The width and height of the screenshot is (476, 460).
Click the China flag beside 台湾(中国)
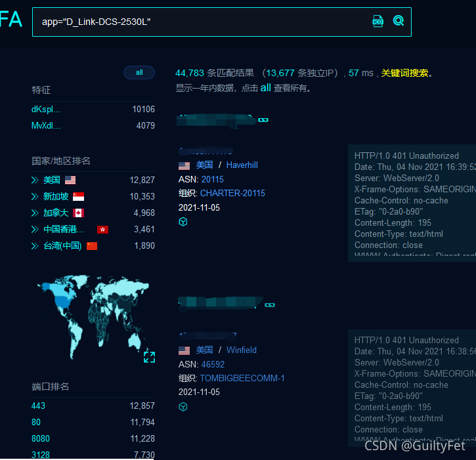[92, 246]
